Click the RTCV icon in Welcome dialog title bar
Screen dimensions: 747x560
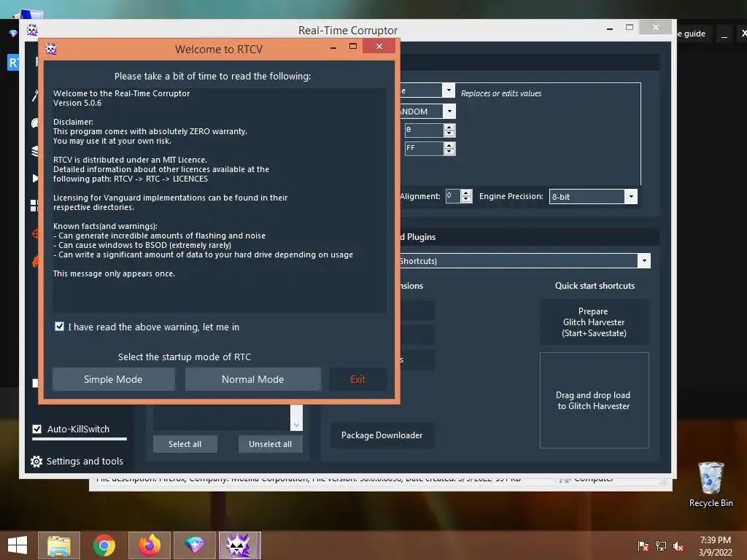51,49
